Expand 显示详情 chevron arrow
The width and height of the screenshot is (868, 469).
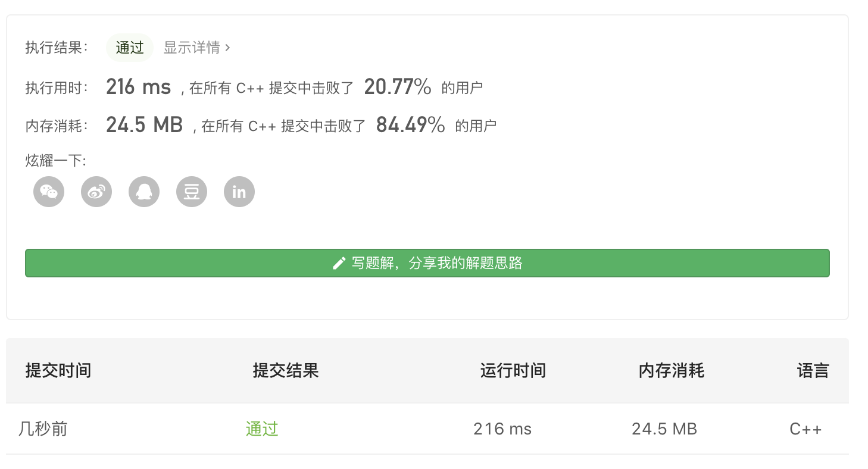click(227, 48)
